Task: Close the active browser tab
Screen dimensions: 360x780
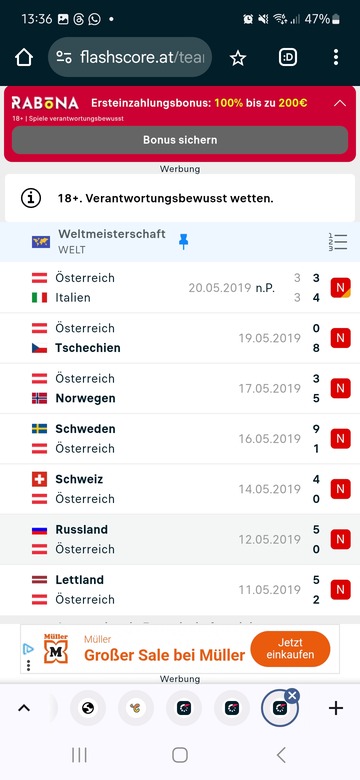Action: tap(292, 696)
